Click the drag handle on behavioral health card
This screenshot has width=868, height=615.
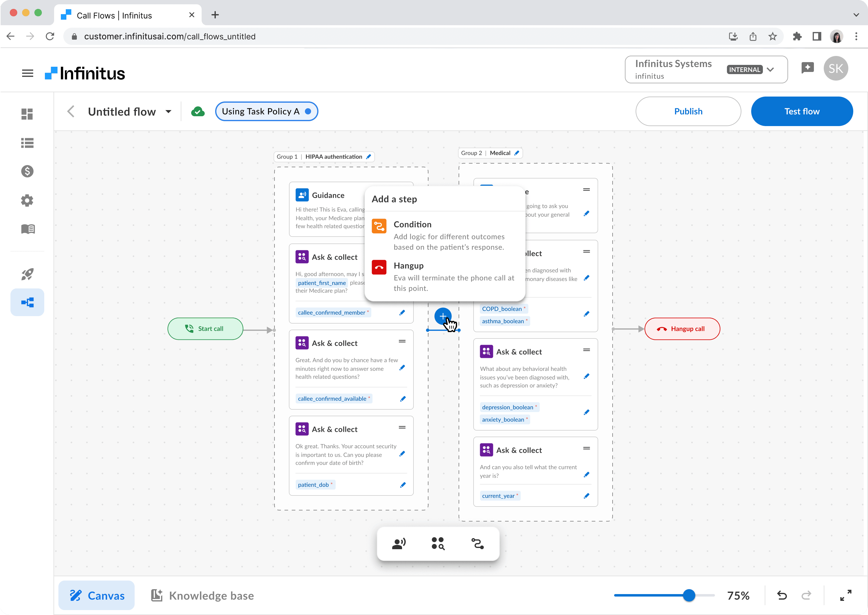coord(586,350)
